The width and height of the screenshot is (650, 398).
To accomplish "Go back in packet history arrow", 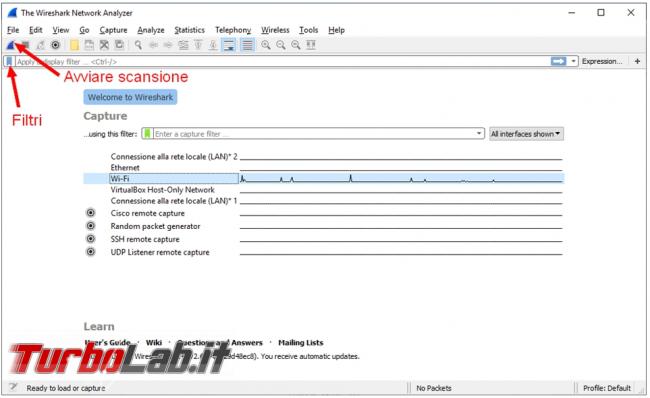I will point(153,44).
